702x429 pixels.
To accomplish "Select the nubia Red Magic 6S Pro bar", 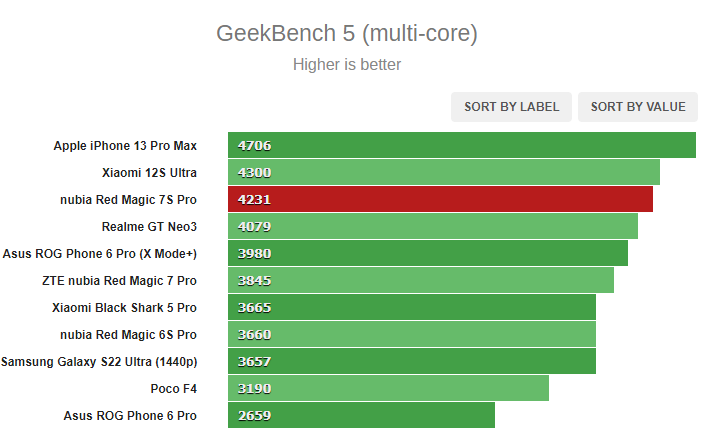I will point(412,335).
